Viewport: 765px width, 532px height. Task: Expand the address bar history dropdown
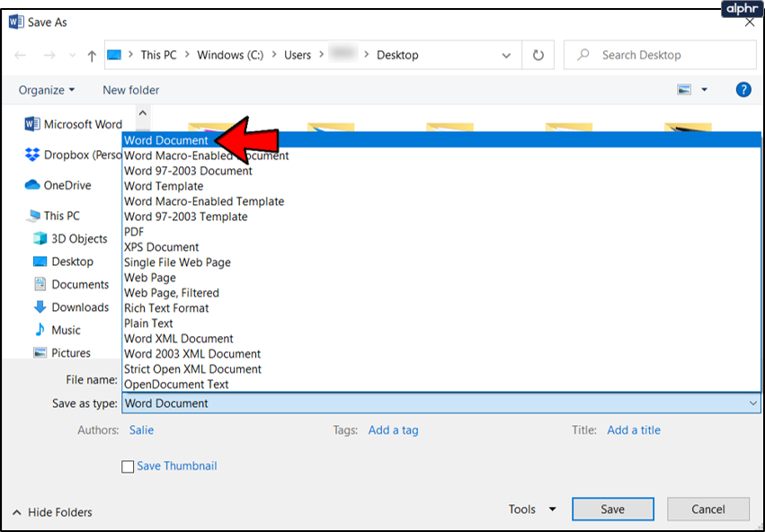[x=506, y=56]
